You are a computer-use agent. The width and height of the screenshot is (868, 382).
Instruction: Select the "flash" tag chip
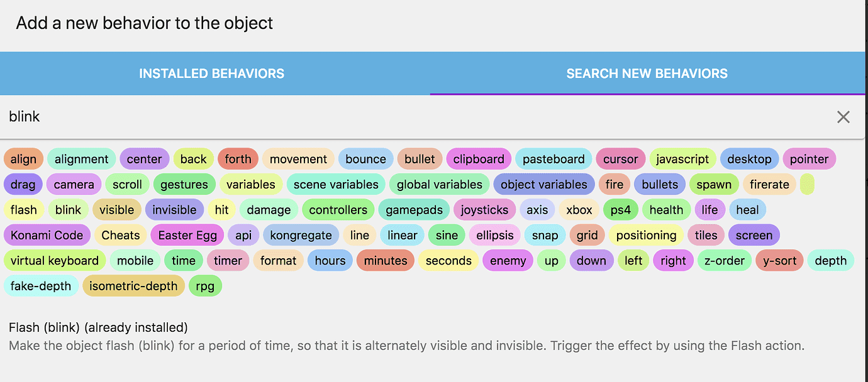tap(24, 210)
